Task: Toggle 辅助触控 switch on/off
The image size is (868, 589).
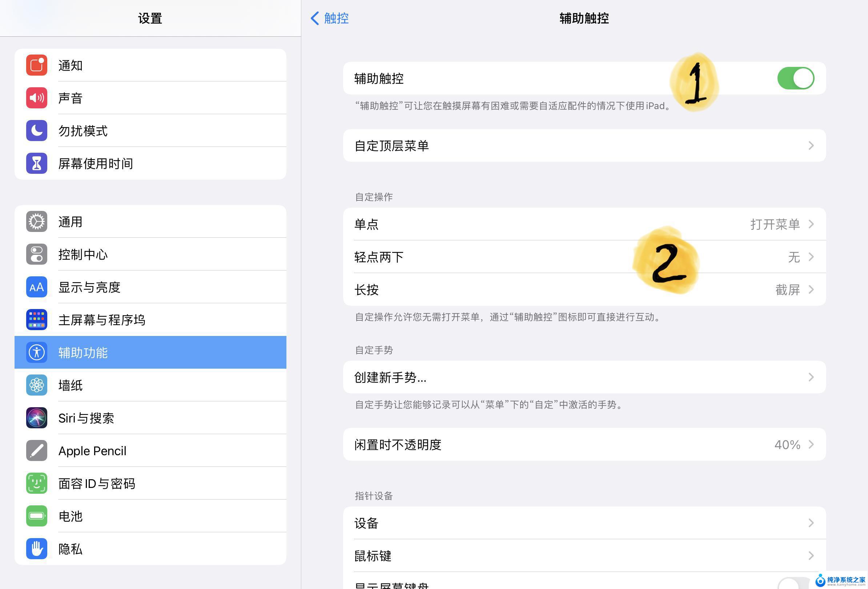Action: point(796,77)
